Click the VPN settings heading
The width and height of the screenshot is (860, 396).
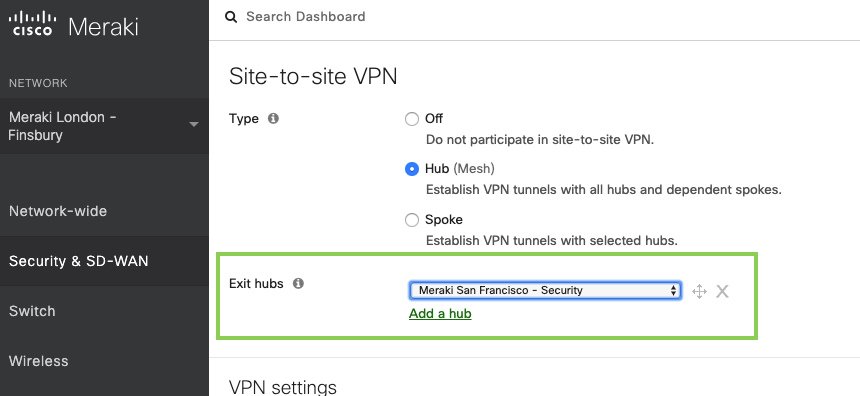[x=282, y=387]
